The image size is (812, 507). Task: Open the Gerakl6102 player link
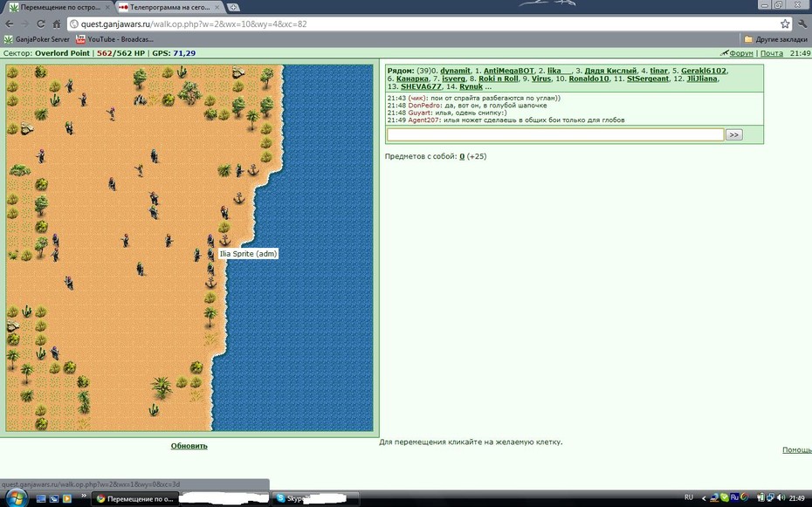(x=703, y=71)
